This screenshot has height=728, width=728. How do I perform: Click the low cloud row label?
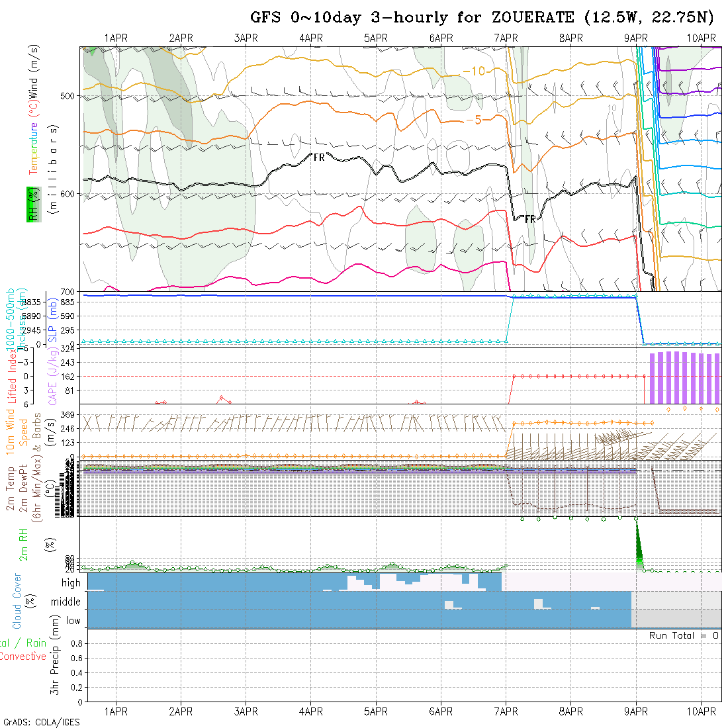[x=73, y=621]
